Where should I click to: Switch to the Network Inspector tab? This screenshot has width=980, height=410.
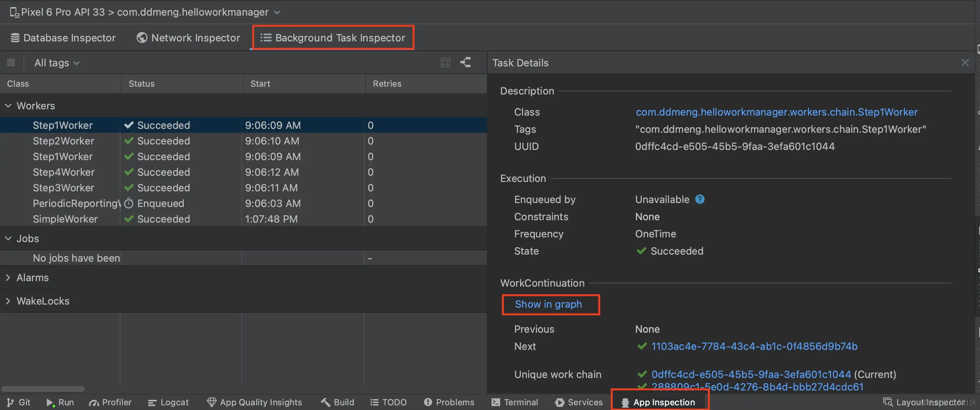188,38
